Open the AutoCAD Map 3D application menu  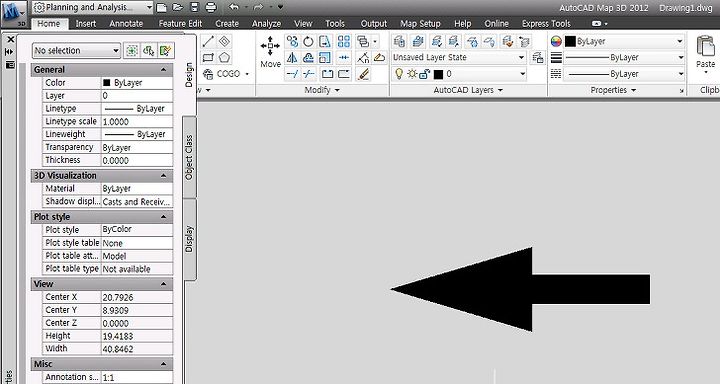13,14
